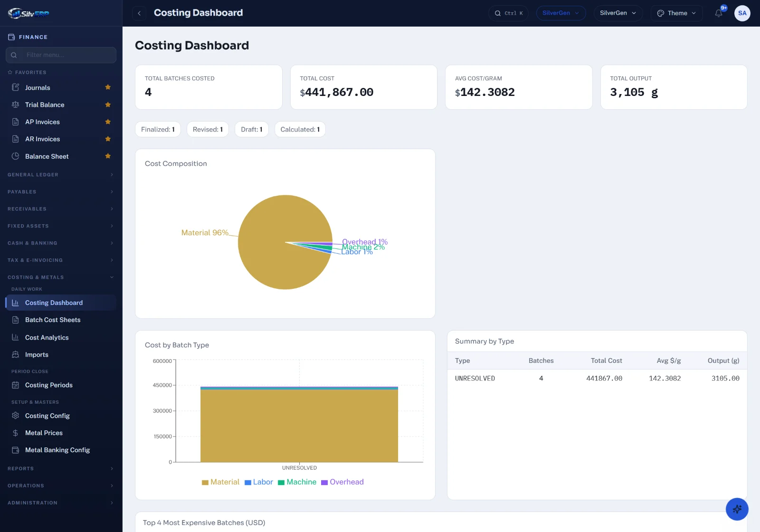Open the Theme dropdown
Image resolution: width=760 pixels, height=532 pixels.
(x=676, y=13)
